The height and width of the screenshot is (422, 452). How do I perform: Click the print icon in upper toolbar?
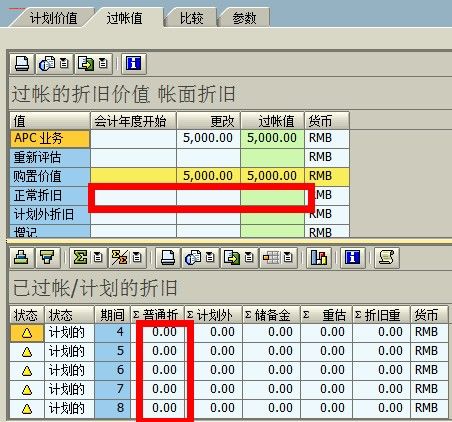coord(22,63)
